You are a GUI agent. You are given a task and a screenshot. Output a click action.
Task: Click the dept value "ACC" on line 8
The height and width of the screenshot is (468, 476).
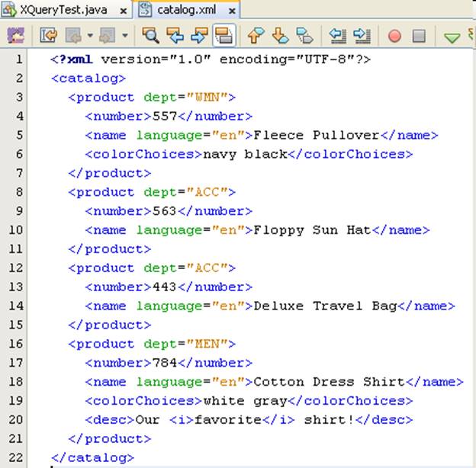point(207,192)
